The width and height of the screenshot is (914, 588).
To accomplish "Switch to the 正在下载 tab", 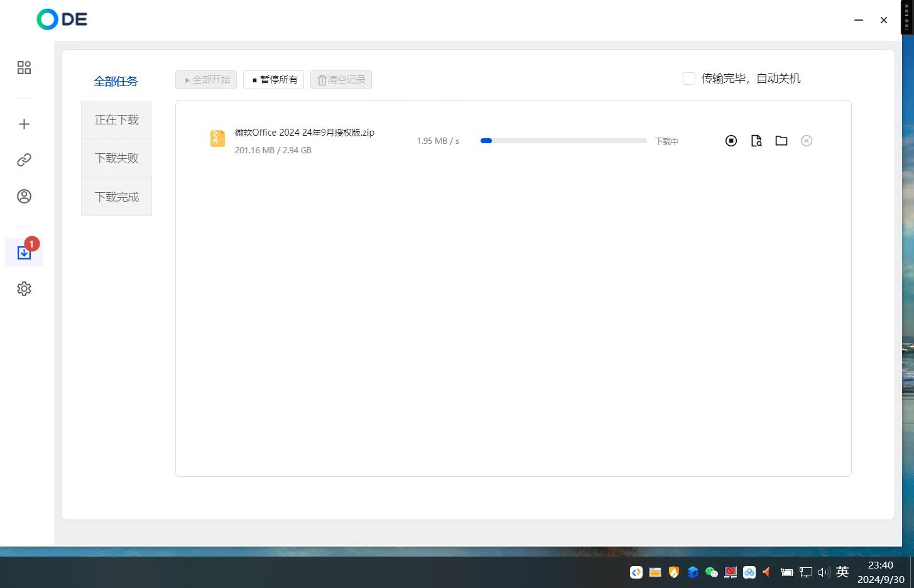I will click(x=116, y=119).
